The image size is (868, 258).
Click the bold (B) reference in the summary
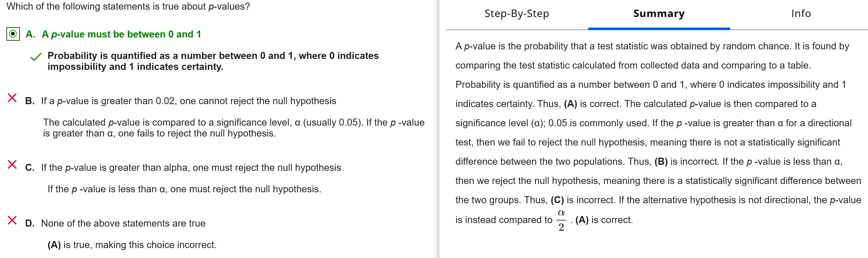pos(661,162)
